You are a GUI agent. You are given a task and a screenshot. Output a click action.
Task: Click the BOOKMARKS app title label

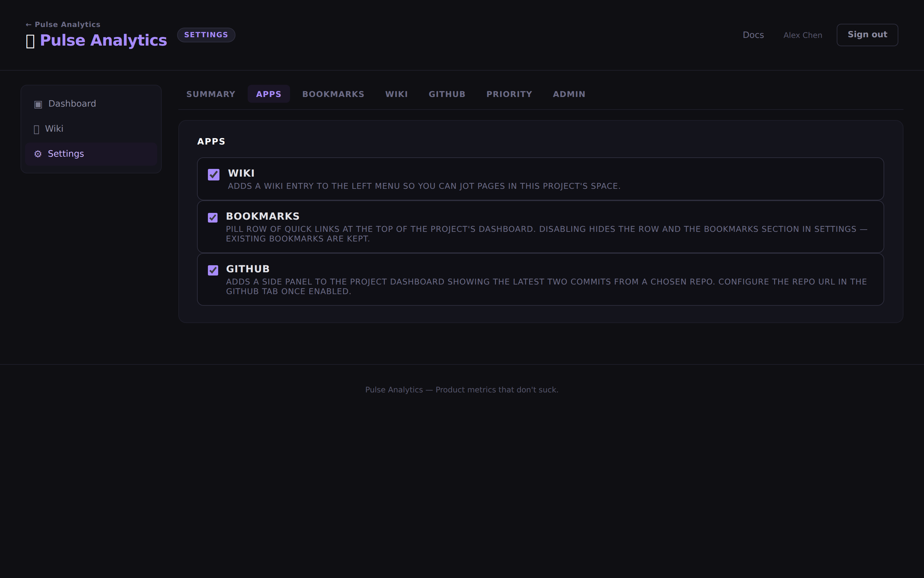tap(263, 216)
